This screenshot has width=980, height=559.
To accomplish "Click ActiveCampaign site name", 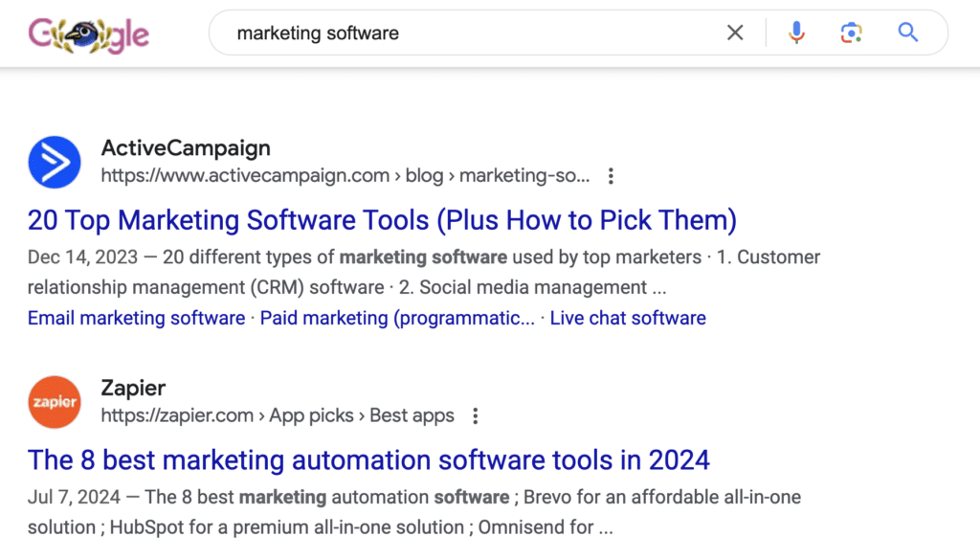I will point(186,148).
